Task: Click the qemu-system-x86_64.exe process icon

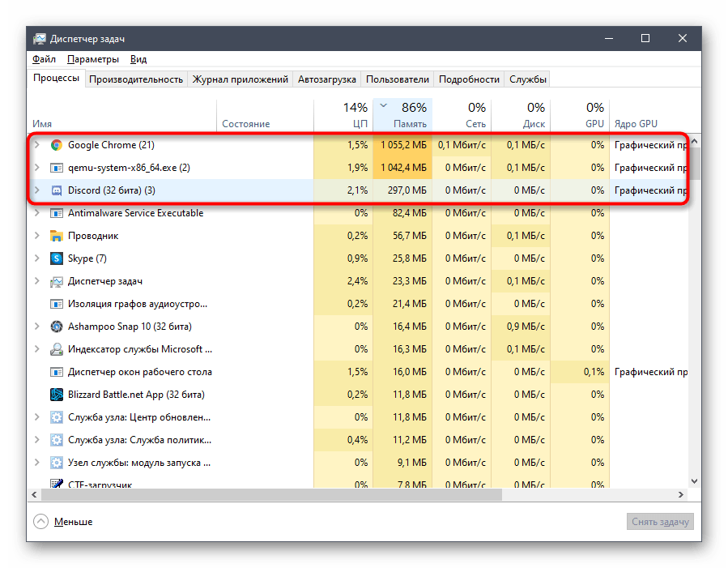Action: click(x=57, y=168)
